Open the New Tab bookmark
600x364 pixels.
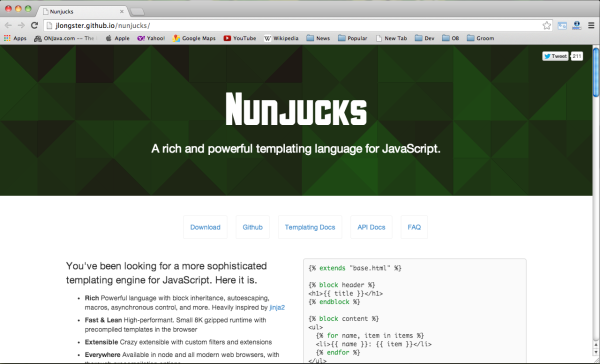391,38
